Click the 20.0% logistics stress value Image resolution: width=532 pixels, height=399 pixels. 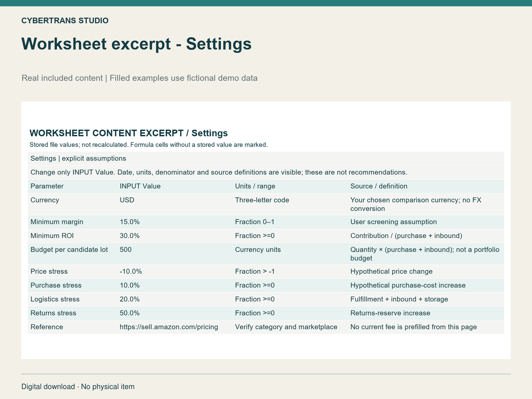point(130,299)
